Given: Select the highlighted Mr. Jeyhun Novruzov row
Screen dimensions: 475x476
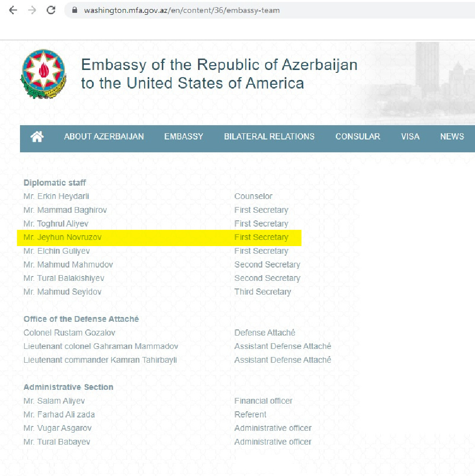Looking at the screenshot, I should coord(159,238).
